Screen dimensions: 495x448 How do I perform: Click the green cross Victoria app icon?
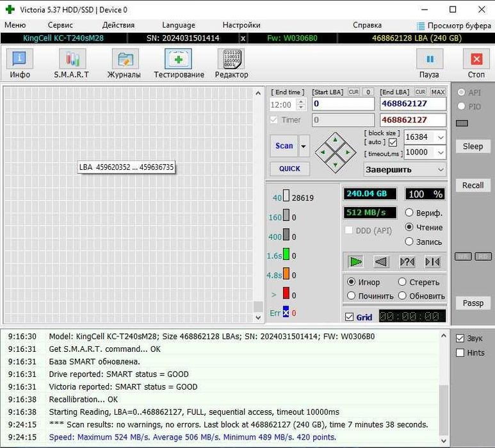point(10,10)
